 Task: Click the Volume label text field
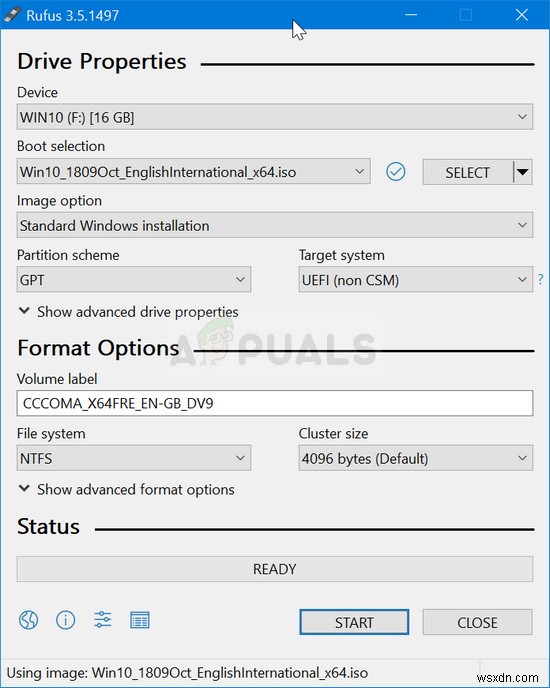(x=275, y=403)
